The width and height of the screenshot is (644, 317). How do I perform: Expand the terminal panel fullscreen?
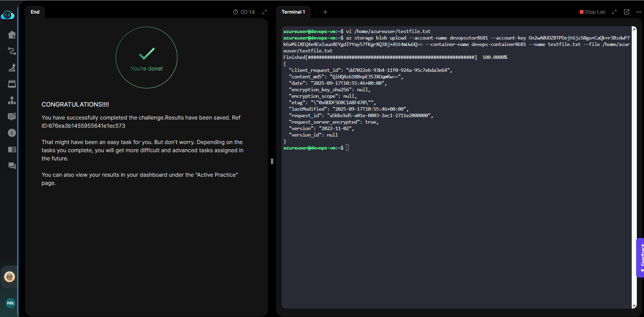coord(614,12)
